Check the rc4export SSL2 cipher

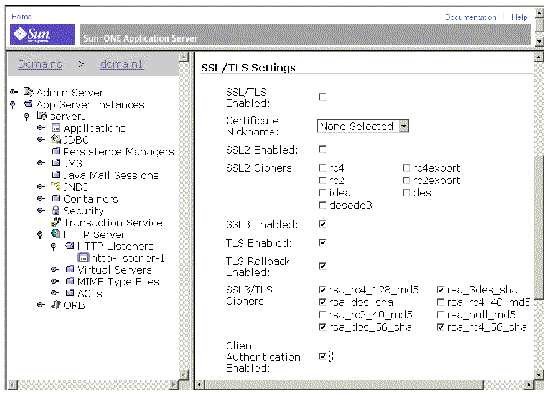click(x=406, y=168)
